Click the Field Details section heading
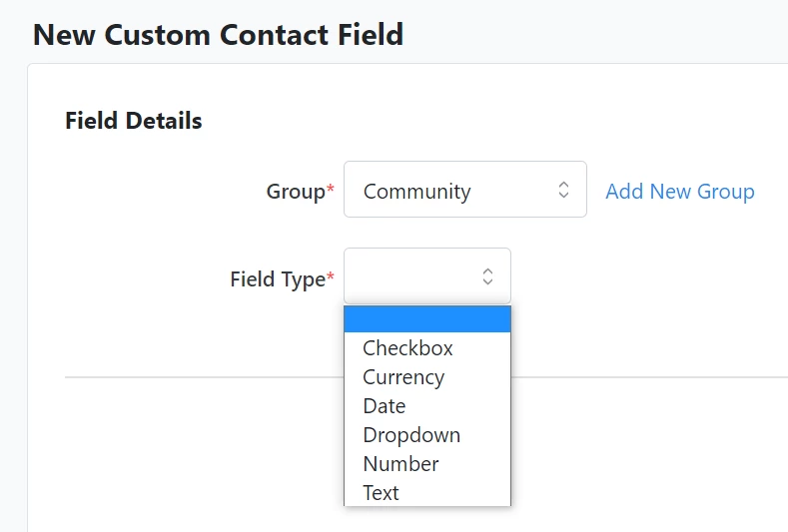 click(134, 121)
